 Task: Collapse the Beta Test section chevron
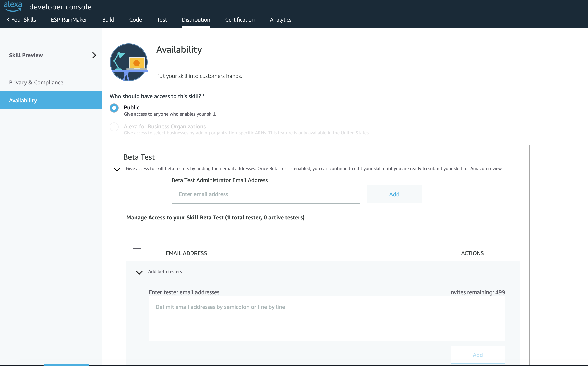pos(117,169)
